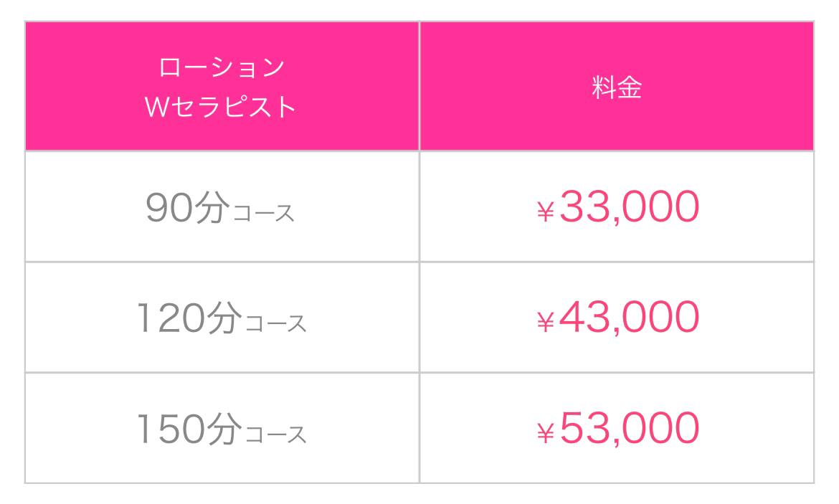Click コース text in the 120分 row
The height and width of the screenshot is (504, 839).
275,324
